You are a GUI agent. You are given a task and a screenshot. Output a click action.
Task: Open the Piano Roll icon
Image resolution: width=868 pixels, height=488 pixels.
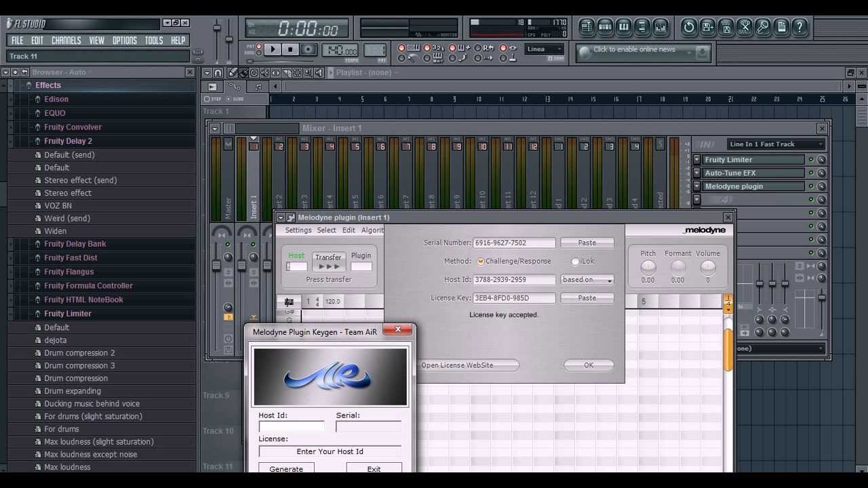pyautogui.click(x=624, y=27)
